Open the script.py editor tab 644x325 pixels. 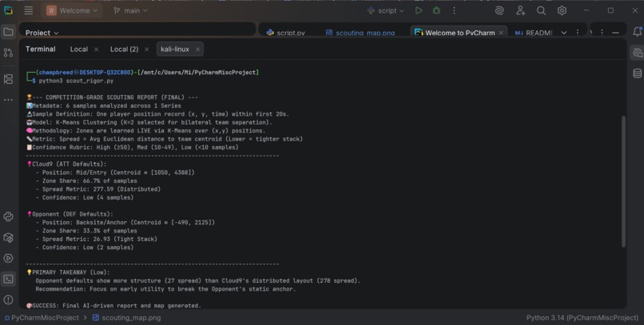[286, 33]
